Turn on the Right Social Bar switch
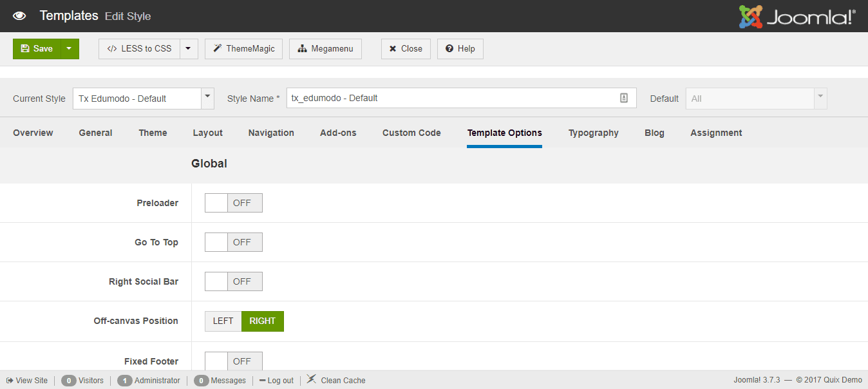 (233, 281)
